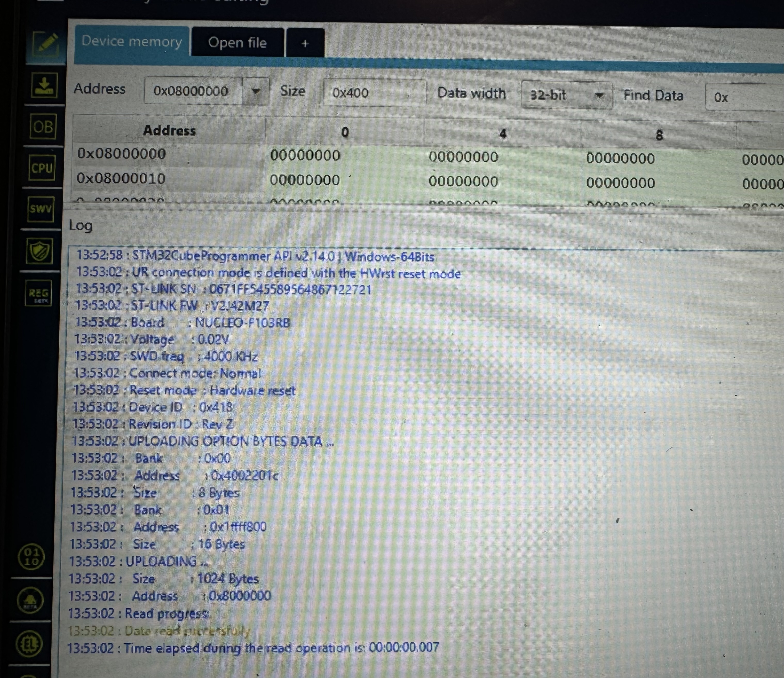
Task: Click the 01 10 binary icon
Action: (x=31, y=557)
